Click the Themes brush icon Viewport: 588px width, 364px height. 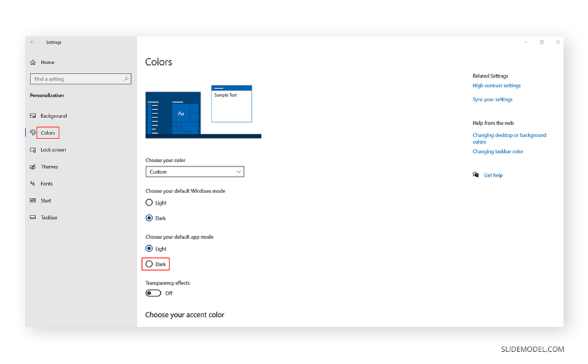(33, 166)
